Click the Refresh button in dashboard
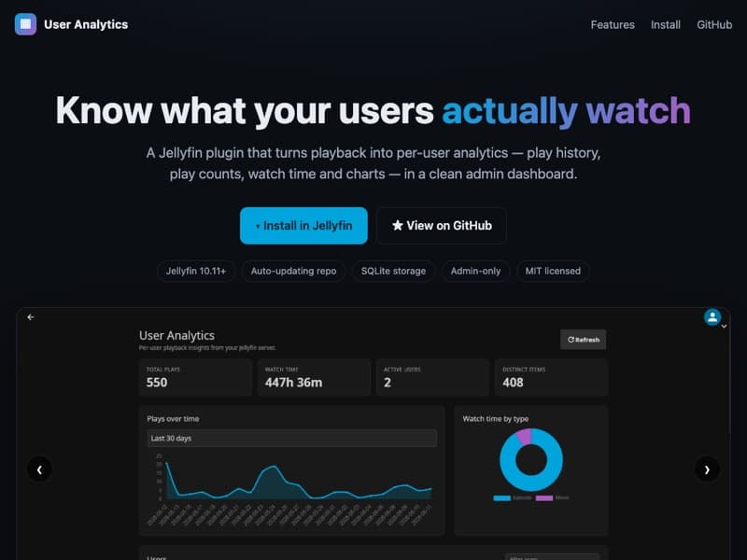 click(583, 340)
